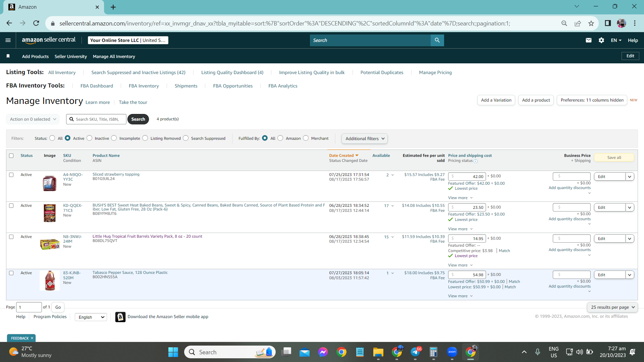Reload the page with the refresh icon
Screen dimensions: 644x362
point(36,23)
